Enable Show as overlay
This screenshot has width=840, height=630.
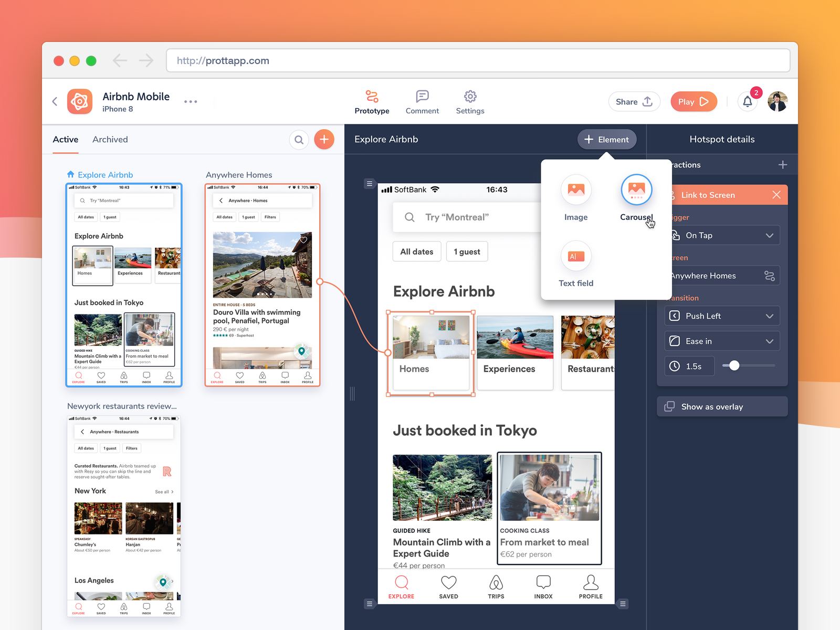[722, 406]
